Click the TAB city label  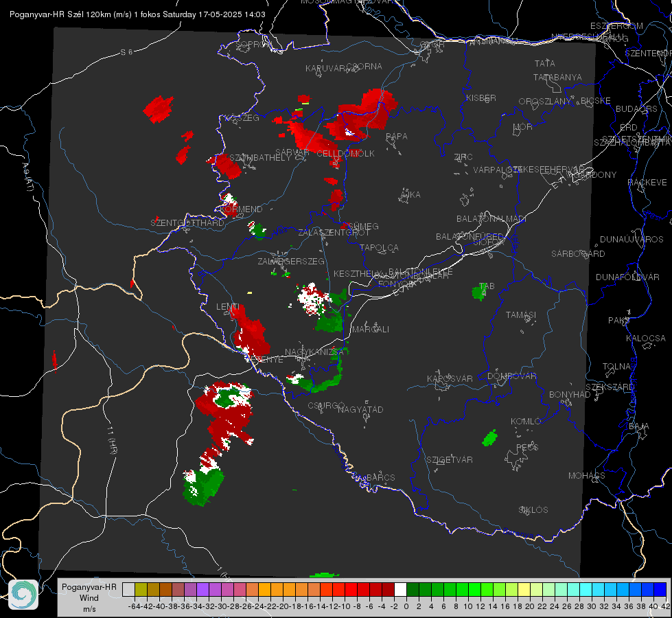click(x=487, y=286)
